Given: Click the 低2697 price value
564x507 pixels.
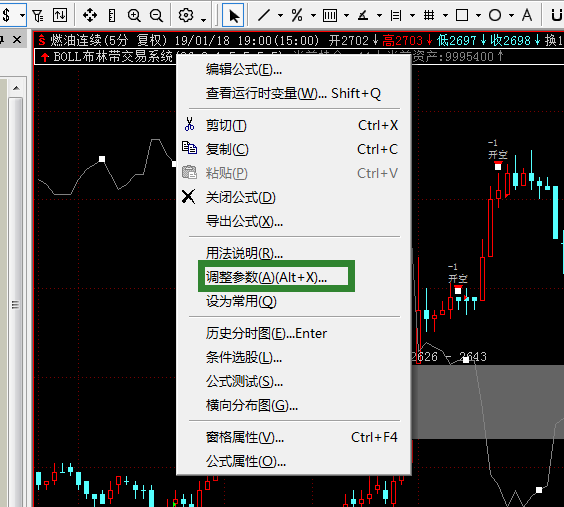Looking at the screenshot, I should 457,40.
